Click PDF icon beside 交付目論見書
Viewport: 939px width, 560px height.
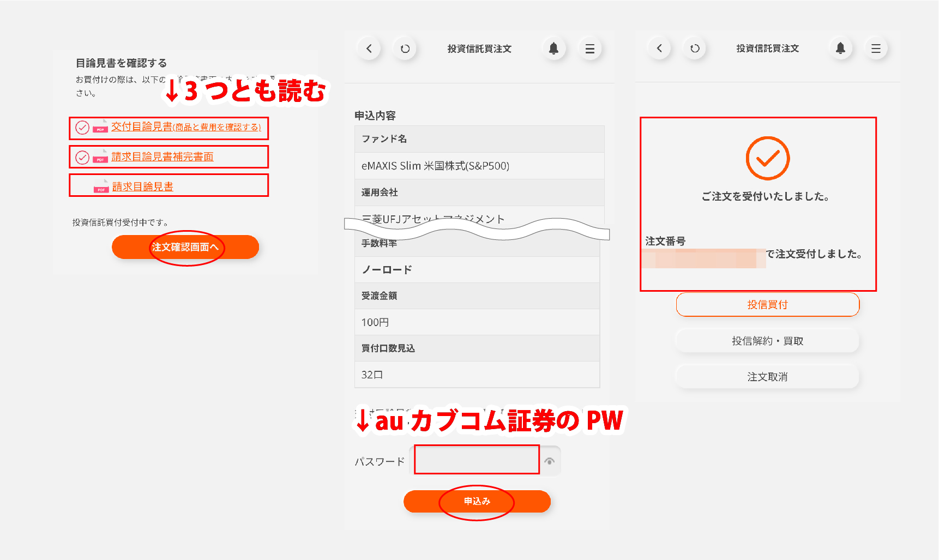point(100,127)
